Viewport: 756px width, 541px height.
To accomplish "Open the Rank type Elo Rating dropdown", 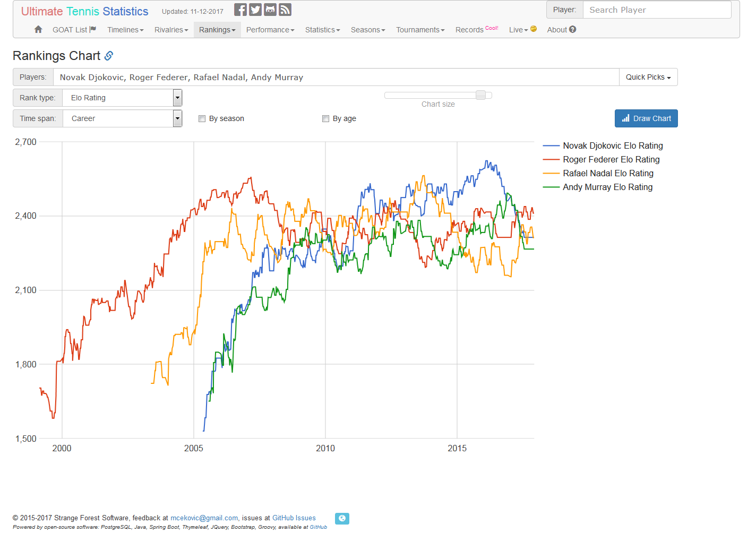I will point(122,98).
